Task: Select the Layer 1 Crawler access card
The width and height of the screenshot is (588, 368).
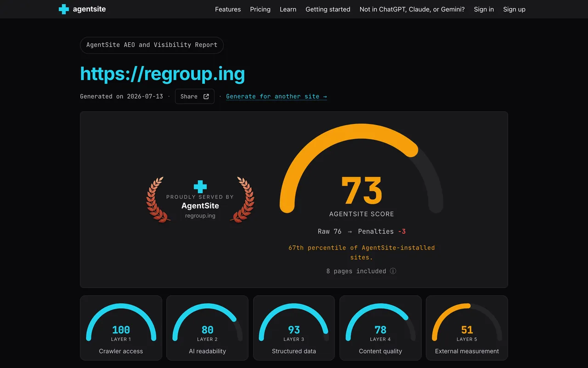Action: [121, 328]
